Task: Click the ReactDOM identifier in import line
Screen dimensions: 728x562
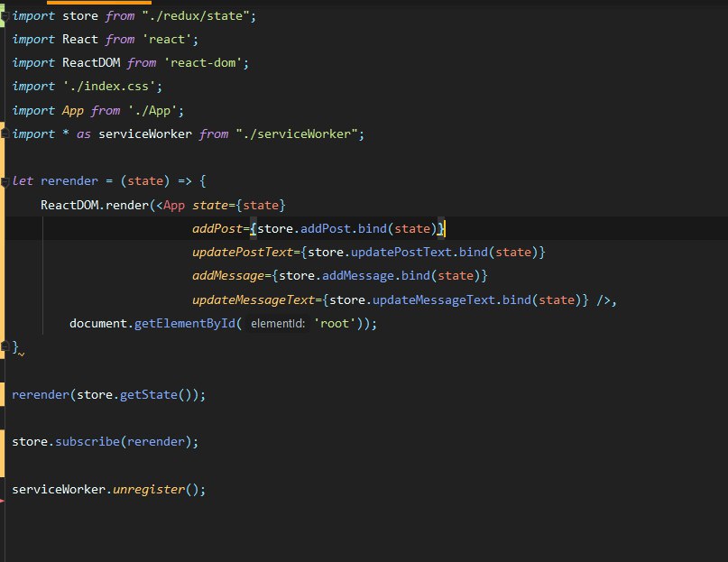Action: [x=91, y=63]
